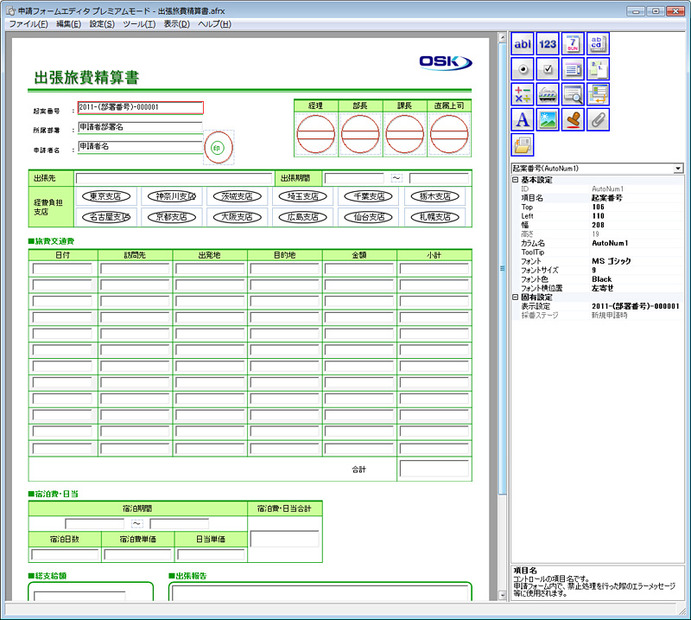Choose the train route control tool

pyautogui.click(x=547, y=94)
